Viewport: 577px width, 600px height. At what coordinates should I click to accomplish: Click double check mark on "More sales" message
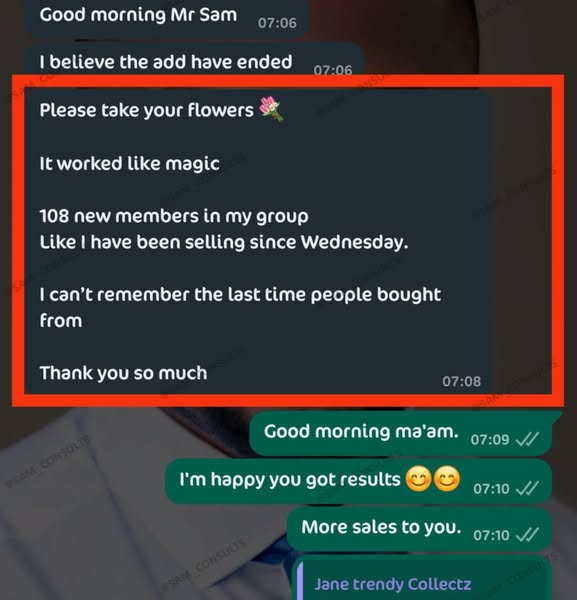[527, 535]
